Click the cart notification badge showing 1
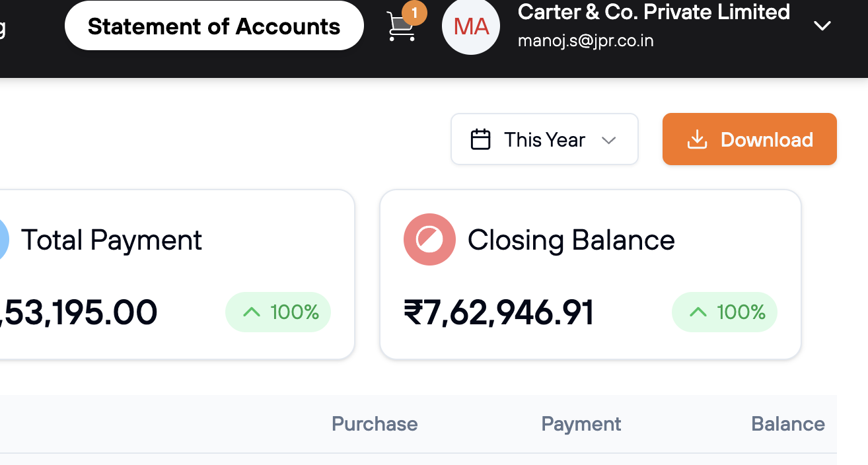This screenshot has width=868, height=465. click(414, 13)
